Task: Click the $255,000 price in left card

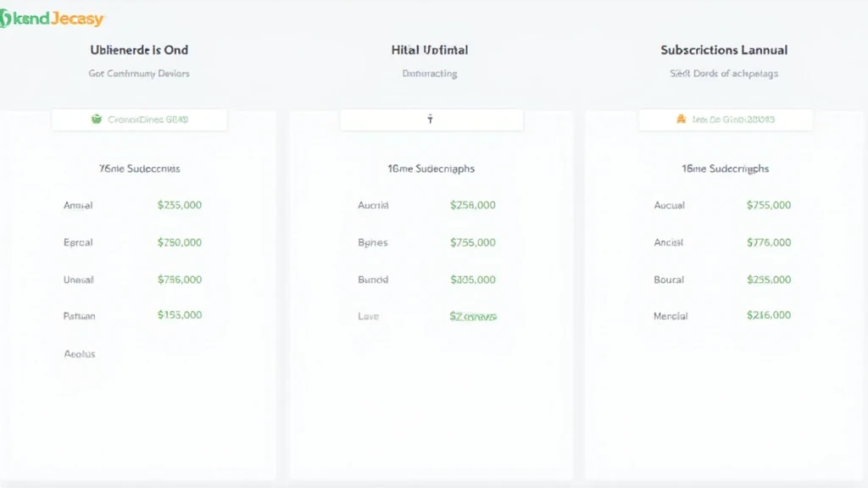Action: coord(180,205)
